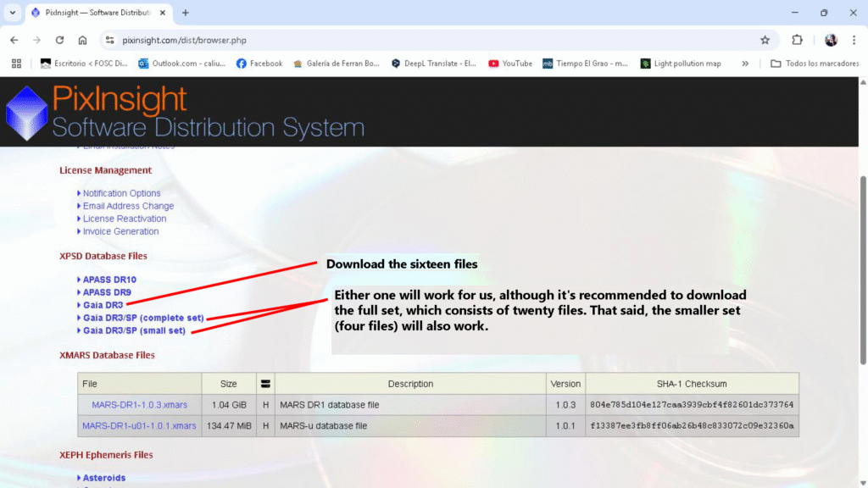
Task: Open Light pollution map bookmark
Action: click(681, 64)
